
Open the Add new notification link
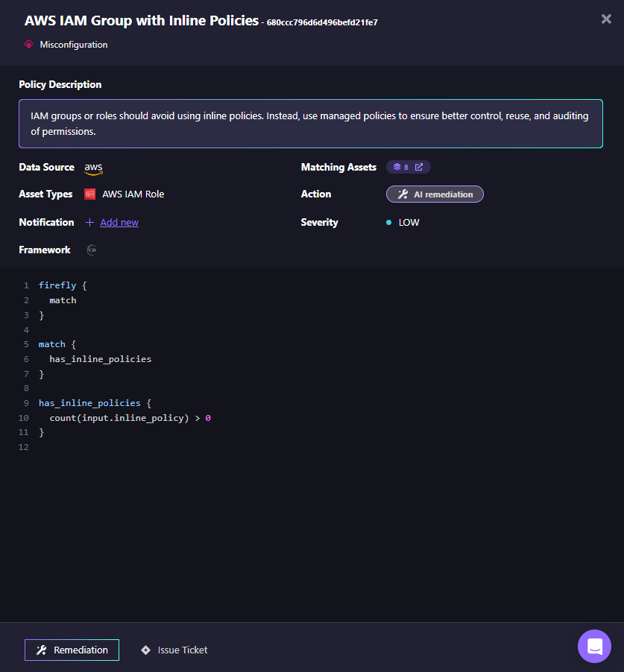119,223
